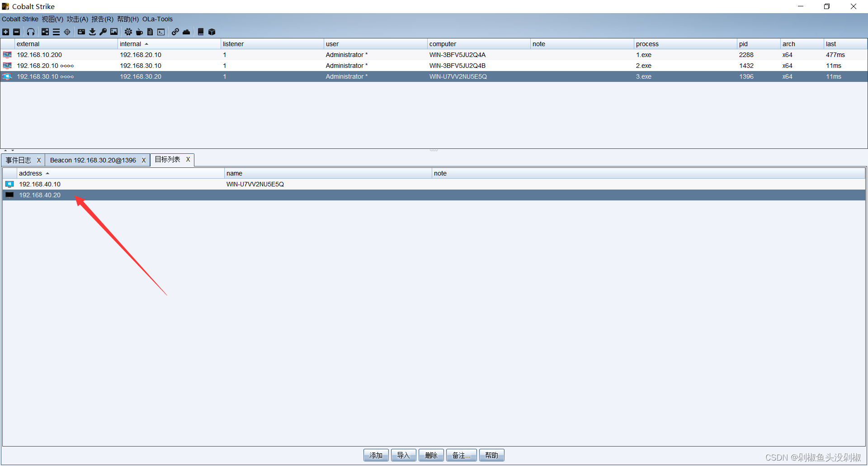Switch to the 事件日志 tab
This screenshot has height=466, width=868.
[x=19, y=160]
